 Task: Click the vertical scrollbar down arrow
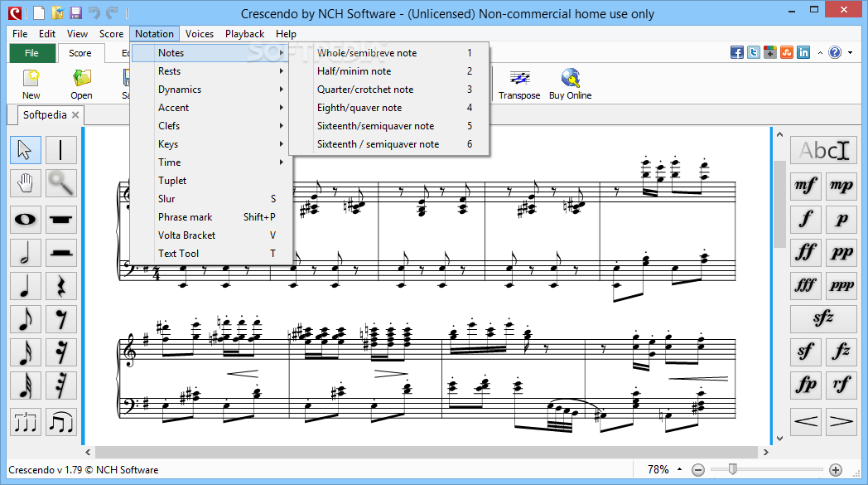[780, 439]
